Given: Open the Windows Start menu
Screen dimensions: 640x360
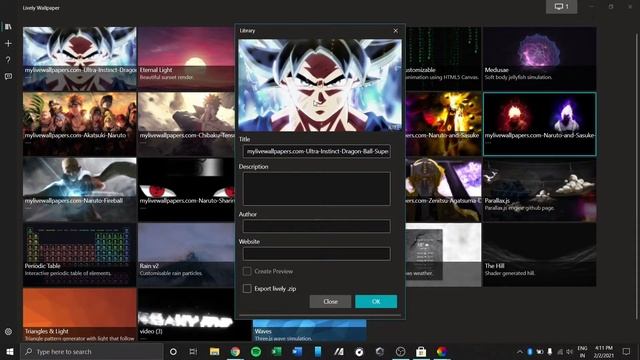Looking at the screenshot, I should 10,351.
